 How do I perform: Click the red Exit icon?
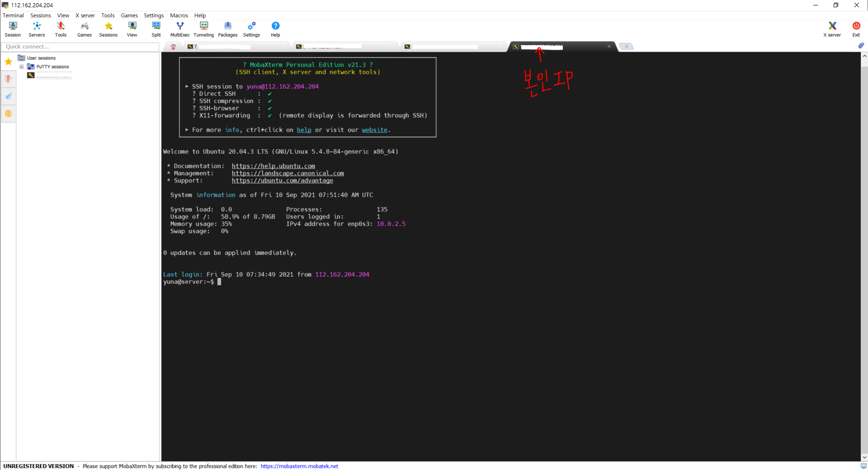856,29
